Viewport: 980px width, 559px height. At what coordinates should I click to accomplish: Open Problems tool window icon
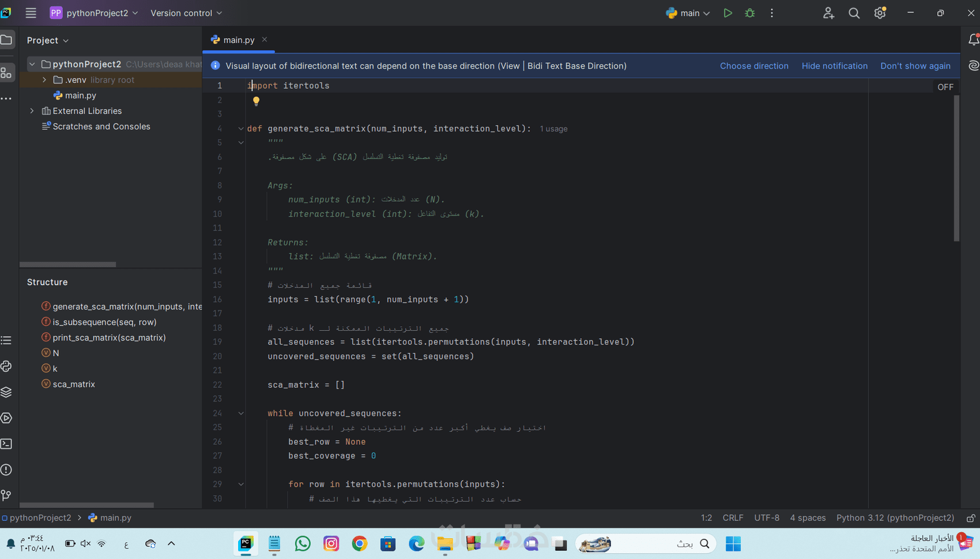point(6,470)
